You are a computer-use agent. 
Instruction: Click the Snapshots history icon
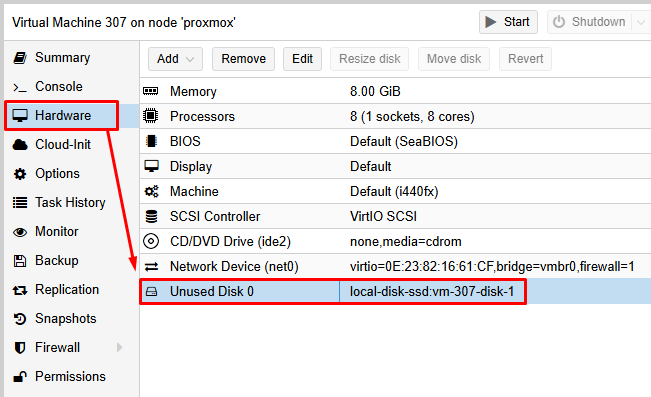coord(20,319)
